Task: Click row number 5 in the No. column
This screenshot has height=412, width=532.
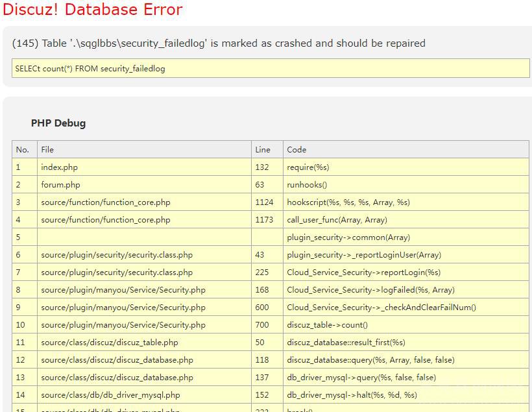Action: (18, 237)
